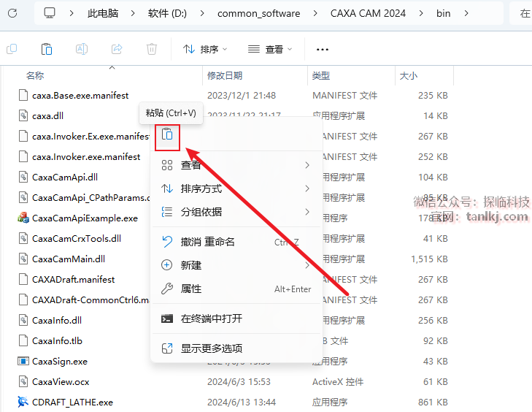This screenshot has width=532, height=412.
Task: Click the delete trash icon in toolbar
Action: tap(152, 49)
